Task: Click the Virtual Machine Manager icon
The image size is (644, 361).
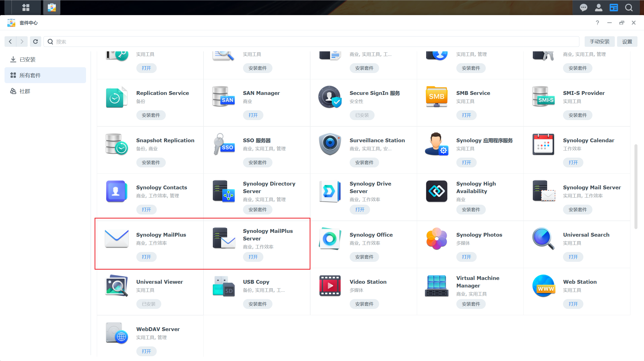Action: tap(437, 285)
